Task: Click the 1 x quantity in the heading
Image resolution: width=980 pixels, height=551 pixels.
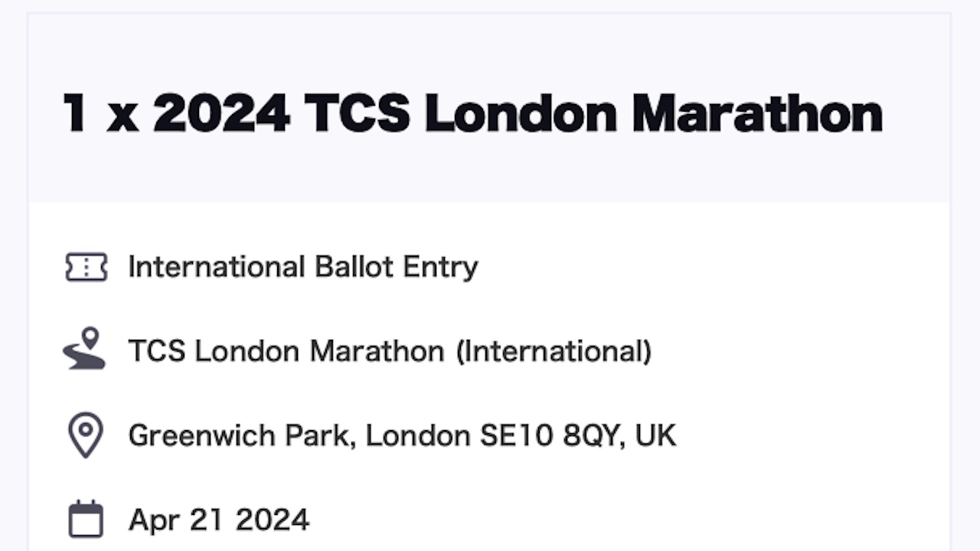Action: pyautogui.click(x=100, y=113)
